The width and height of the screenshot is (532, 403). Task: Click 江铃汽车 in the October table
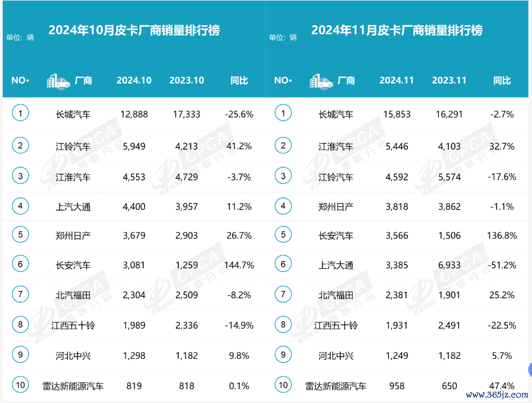coord(73,147)
